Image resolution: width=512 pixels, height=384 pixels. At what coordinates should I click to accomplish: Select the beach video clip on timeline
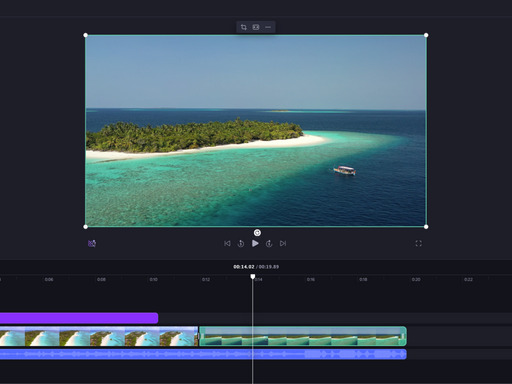[99, 336]
